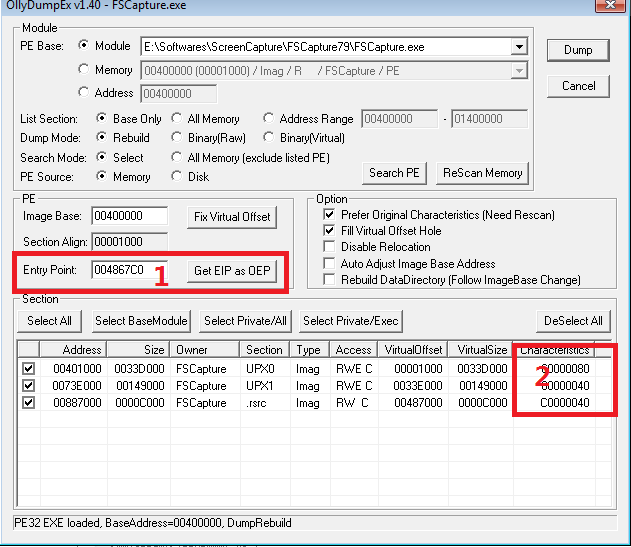Click size value 0000C000 in .rsrc row
This screenshot has height=547, width=631.
pyautogui.click(x=140, y=403)
